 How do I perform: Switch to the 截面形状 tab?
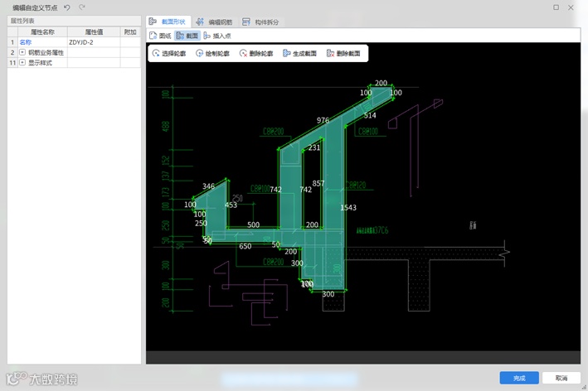pos(169,22)
